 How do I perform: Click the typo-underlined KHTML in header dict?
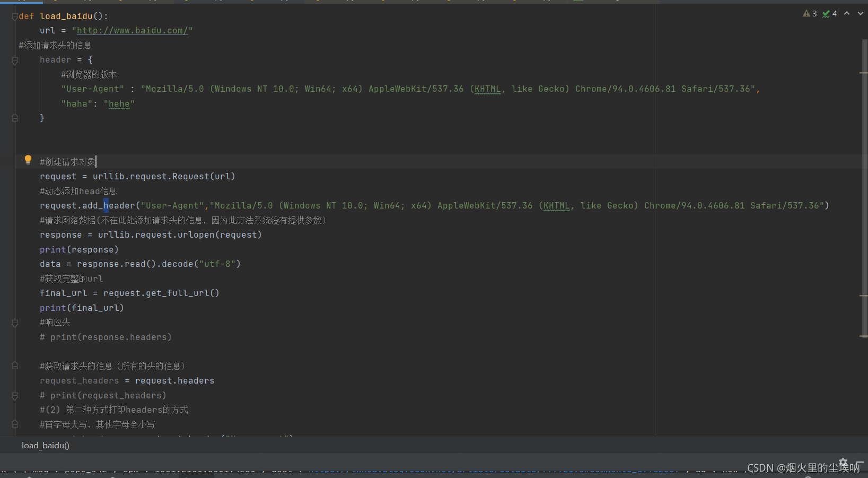click(x=487, y=89)
